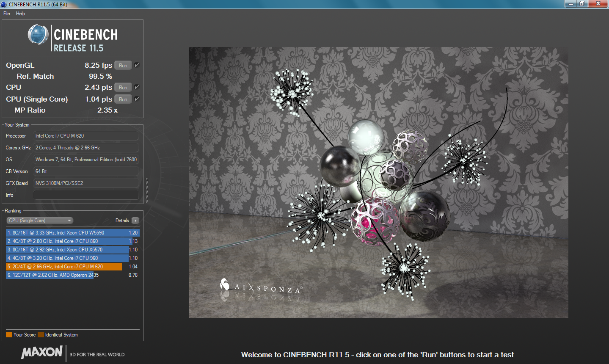
Task: Select highlighted row Intel Core i7 CPU M 620
Action: coord(72,267)
